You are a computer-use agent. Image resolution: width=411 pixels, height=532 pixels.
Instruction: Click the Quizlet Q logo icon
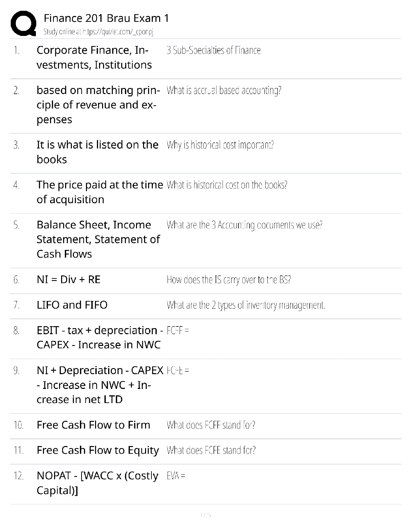click(x=23, y=23)
